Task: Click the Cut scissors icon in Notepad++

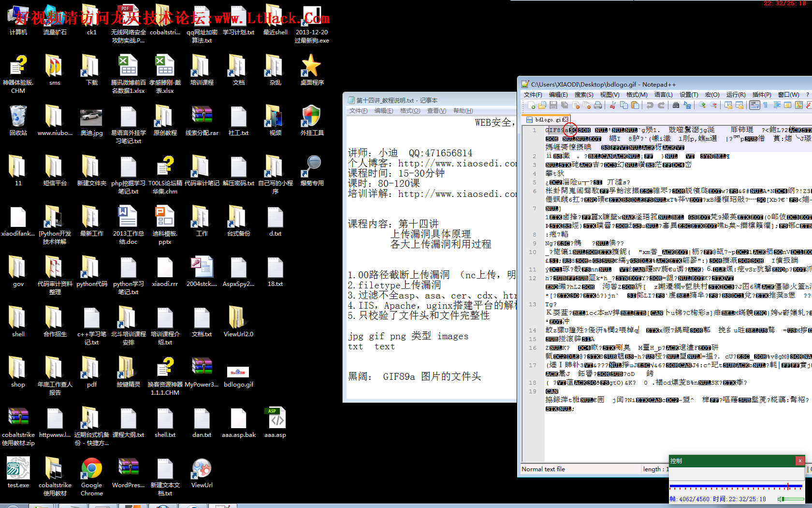Action: pos(612,105)
